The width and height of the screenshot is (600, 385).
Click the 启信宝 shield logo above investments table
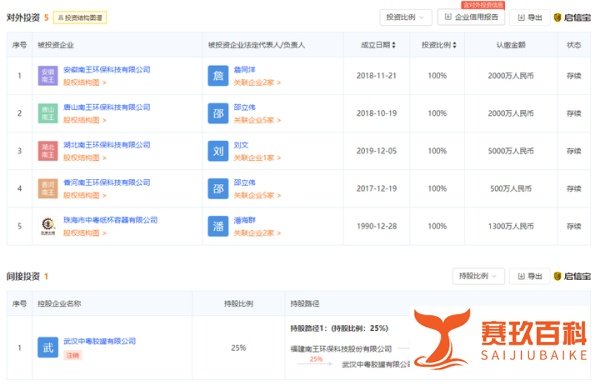point(572,18)
